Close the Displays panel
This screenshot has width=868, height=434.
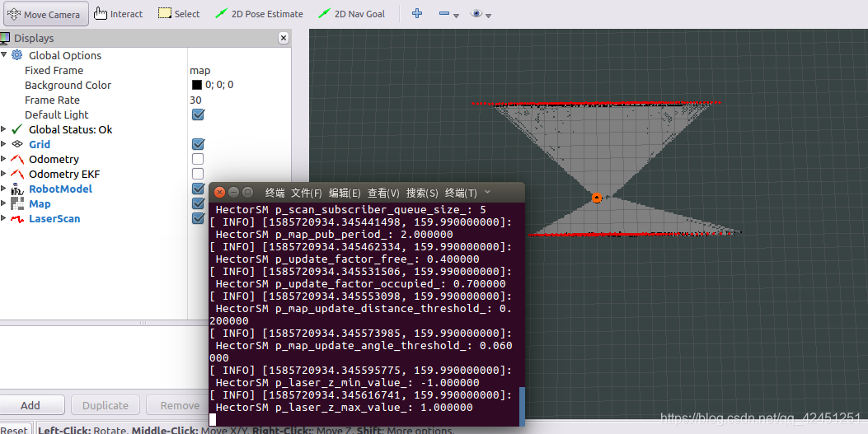point(284,38)
